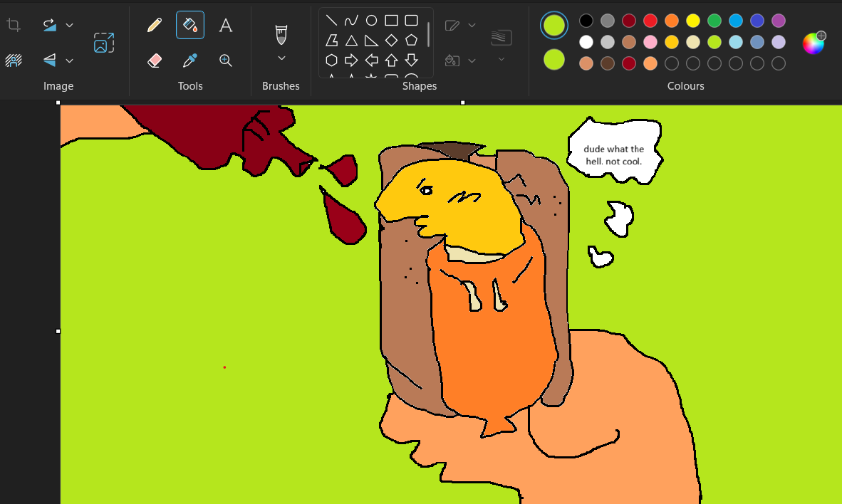Pick the bright red colour swatch
The height and width of the screenshot is (504, 842).
[x=650, y=21]
